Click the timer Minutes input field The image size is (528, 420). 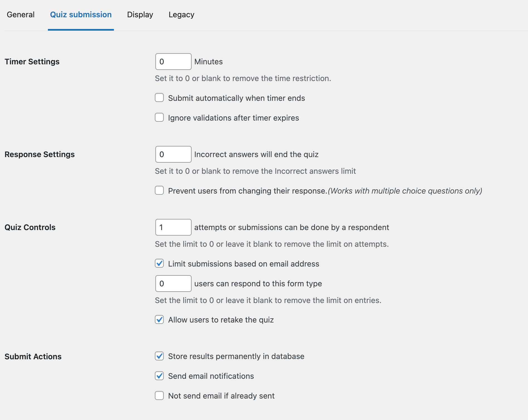tap(173, 62)
